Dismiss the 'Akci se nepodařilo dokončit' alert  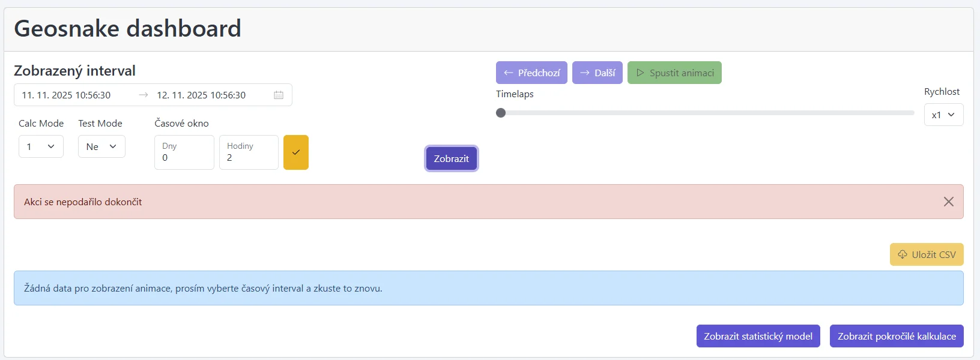949,202
